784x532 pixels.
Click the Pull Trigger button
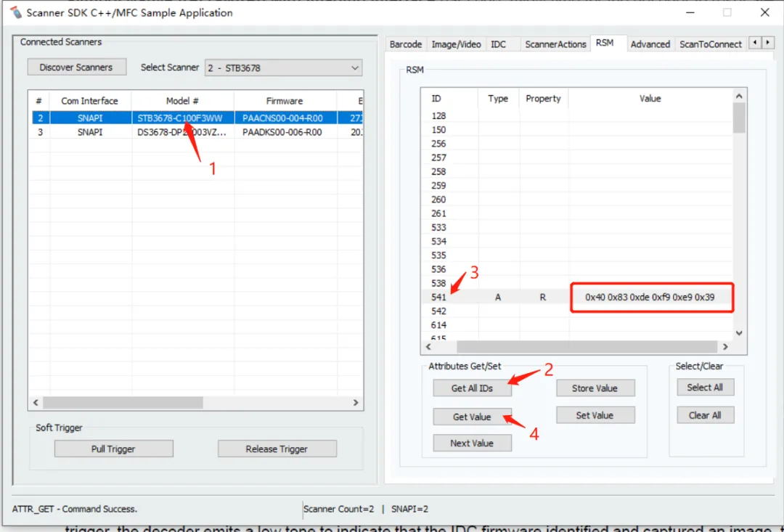point(113,449)
